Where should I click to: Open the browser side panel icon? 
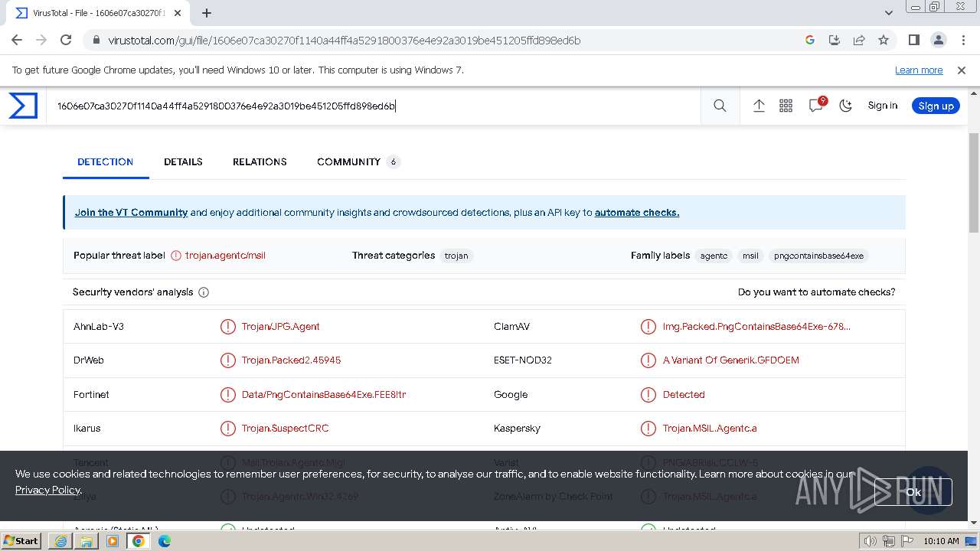click(913, 40)
